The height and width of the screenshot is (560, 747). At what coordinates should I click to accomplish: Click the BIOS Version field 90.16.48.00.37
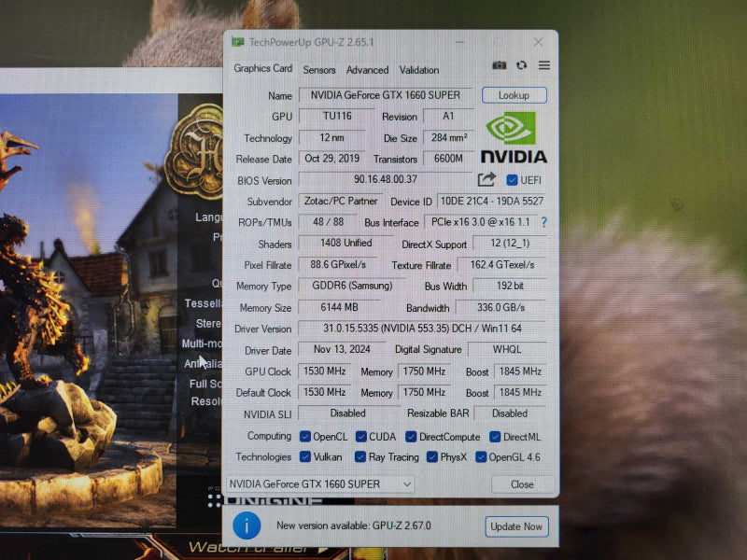point(386,179)
